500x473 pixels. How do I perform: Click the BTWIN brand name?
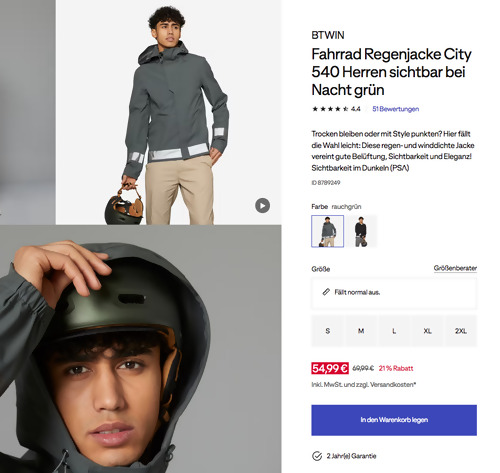pos(328,35)
